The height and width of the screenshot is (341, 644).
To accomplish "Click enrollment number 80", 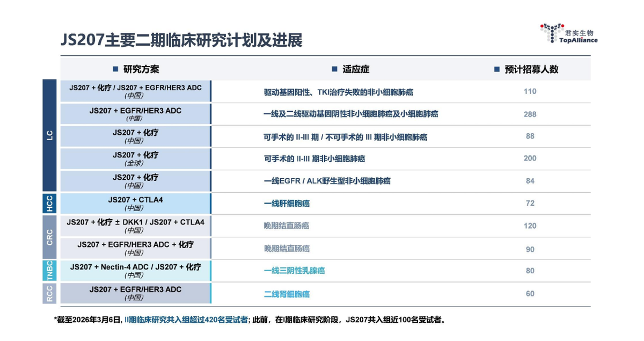I will pyautogui.click(x=530, y=271).
